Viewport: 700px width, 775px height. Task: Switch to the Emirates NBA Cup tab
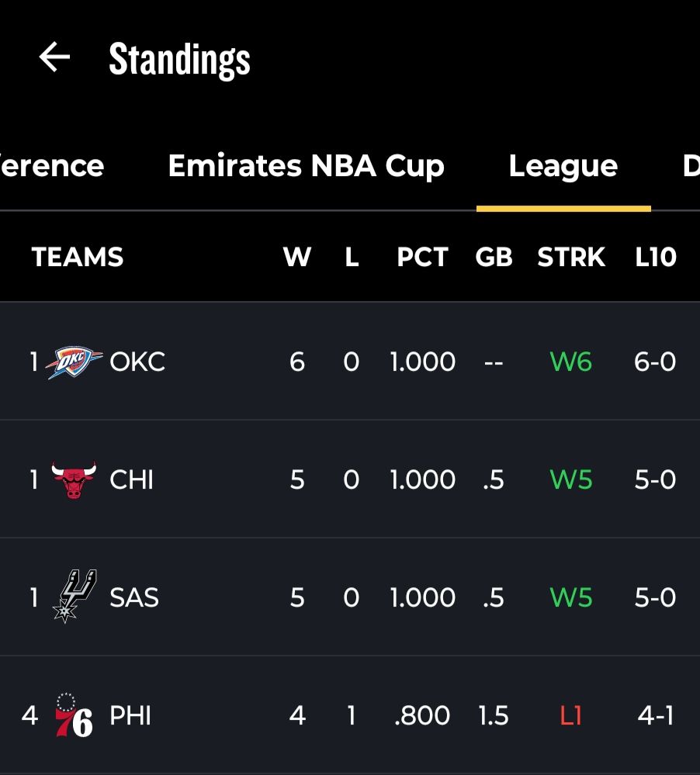click(306, 166)
